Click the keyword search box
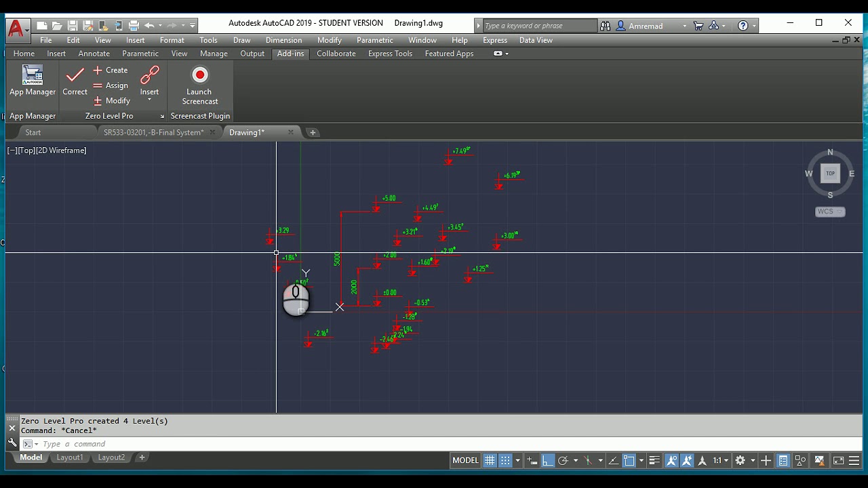The height and width of the screenshot is (488, 868). 539,26
